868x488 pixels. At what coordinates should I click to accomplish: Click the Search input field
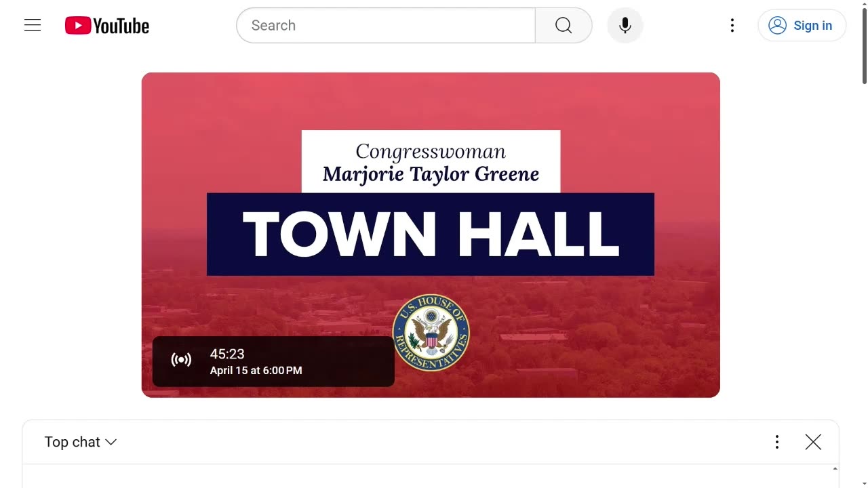(x=386, y=26)
